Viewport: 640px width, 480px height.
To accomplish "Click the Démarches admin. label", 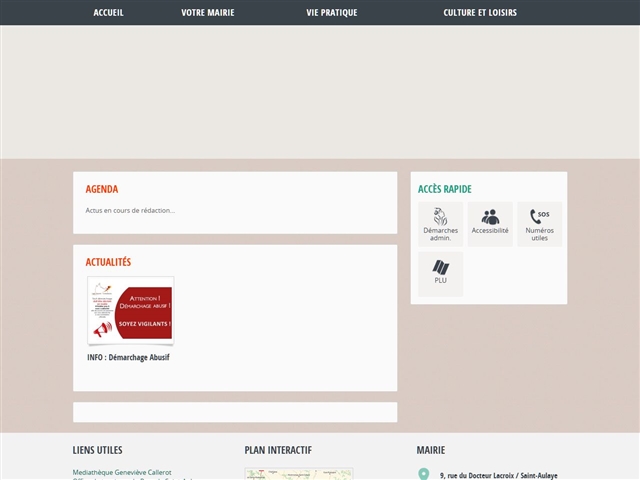I will click(440, 234).
